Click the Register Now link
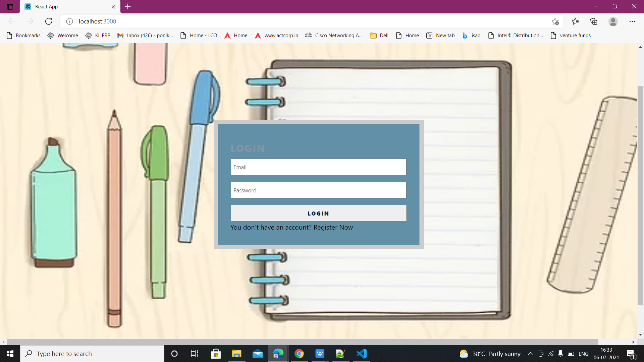Screen dimensions: 644x362 [x=333, y=227]
